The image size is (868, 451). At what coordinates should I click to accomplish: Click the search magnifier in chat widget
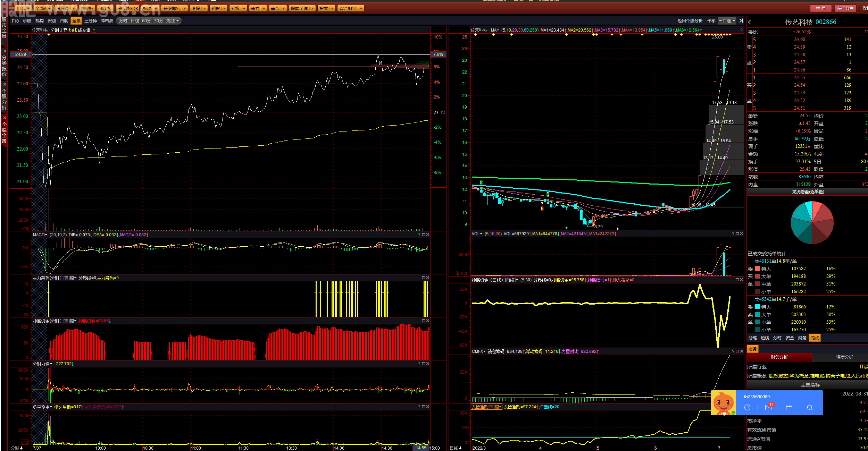pos(810,408)
